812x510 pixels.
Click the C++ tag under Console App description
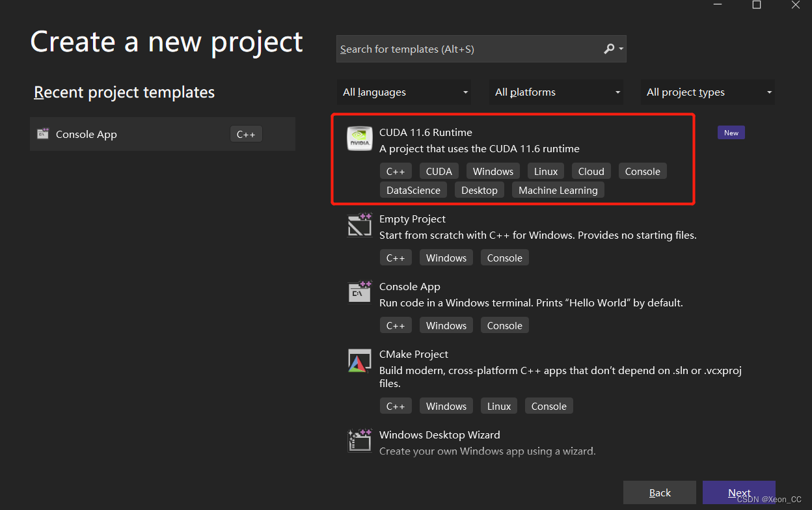coord(396,325)
